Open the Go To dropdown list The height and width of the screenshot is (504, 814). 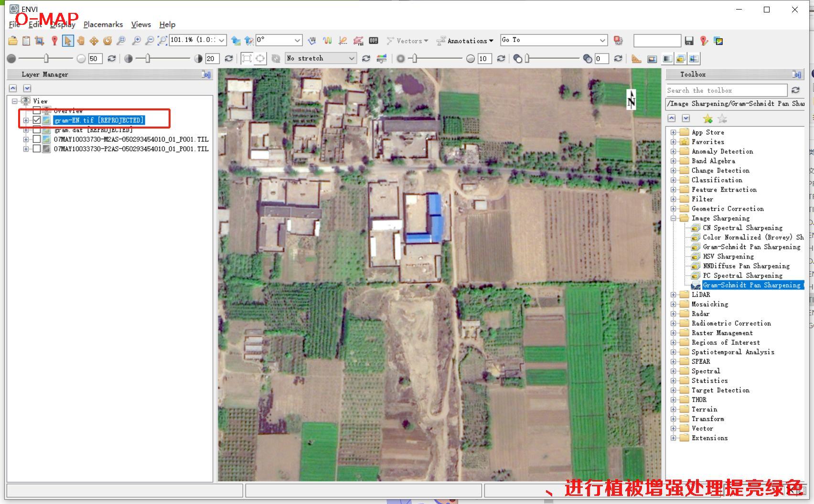602,40
